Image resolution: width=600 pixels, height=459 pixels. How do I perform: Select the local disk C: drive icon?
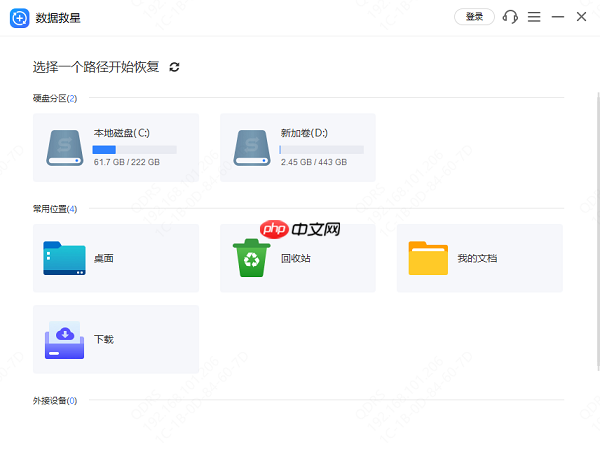coord(66,147)
